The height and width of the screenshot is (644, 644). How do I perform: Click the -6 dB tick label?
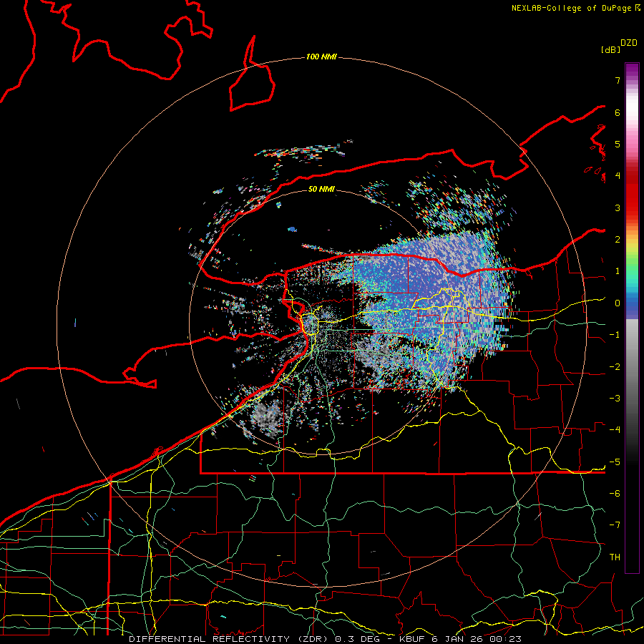[x=615, y=494]
